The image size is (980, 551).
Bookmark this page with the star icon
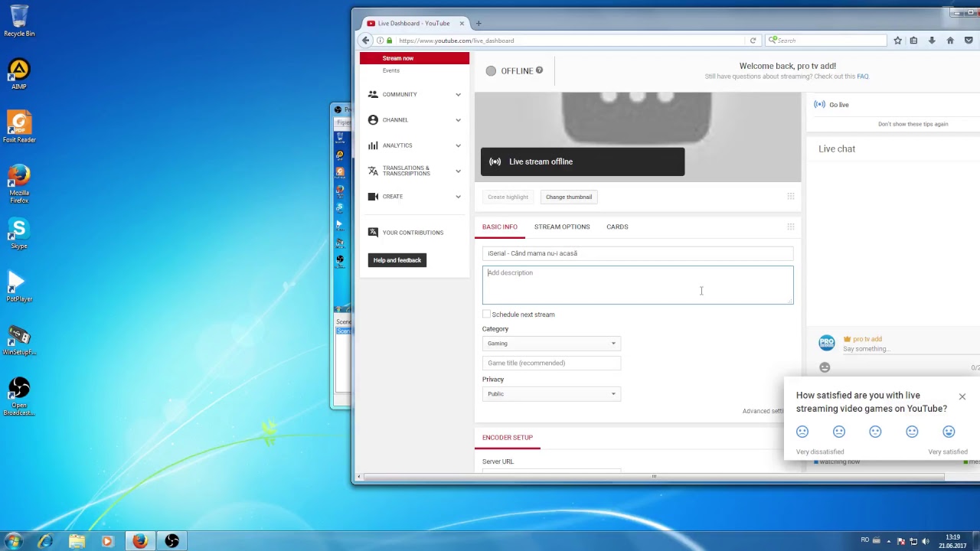point(897,41)
